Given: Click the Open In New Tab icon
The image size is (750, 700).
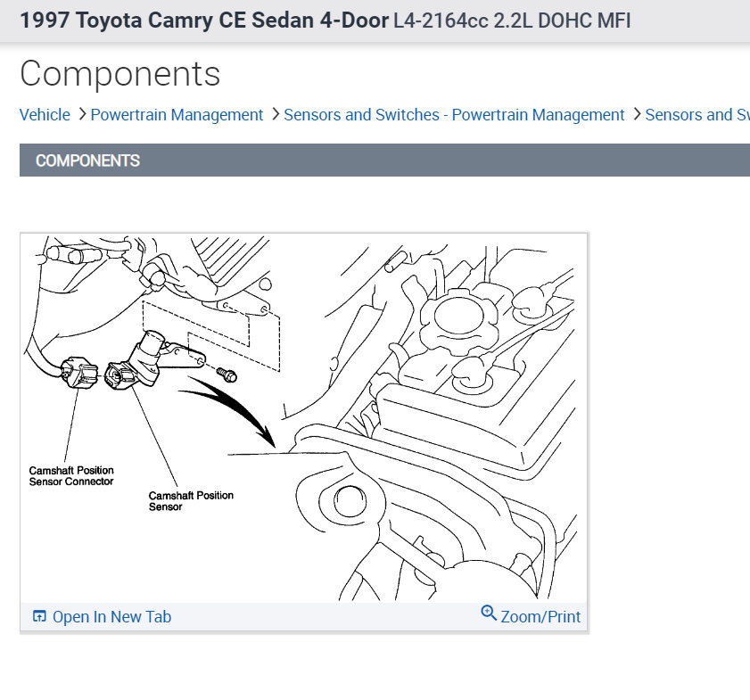Looking at the screenshot, I should pyautogui.click(x=39, y=616).
